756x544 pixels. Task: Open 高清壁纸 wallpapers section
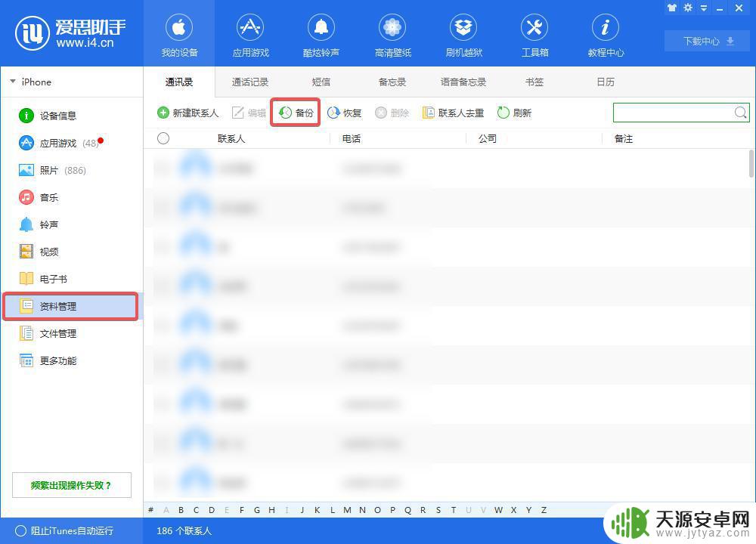[x=392, y=34]
